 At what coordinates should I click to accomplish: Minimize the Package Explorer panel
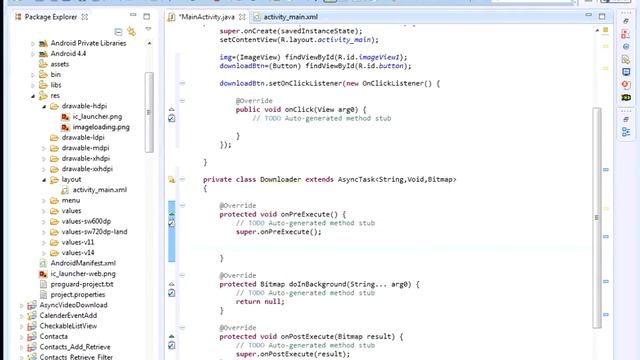click(x=133, y=15)
